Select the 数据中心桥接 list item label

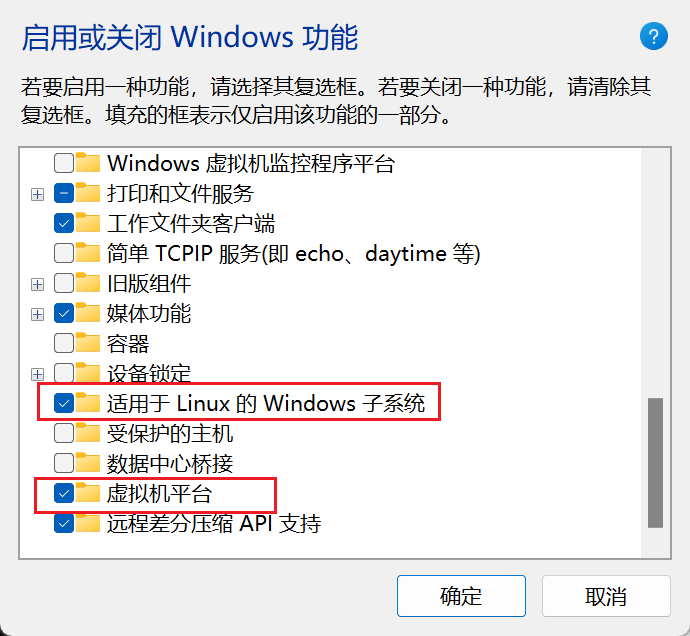click(x=170, y=463)
